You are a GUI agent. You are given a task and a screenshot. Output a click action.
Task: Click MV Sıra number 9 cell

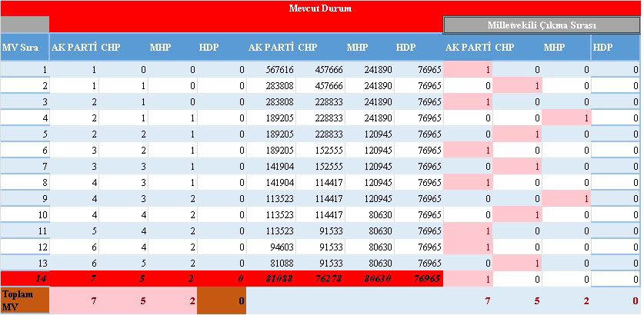click(25, 198)
